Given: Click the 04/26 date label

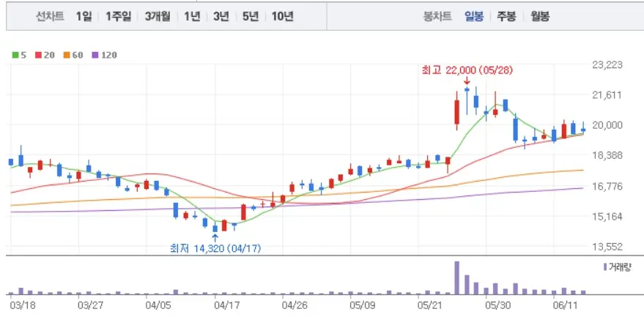Looking at the screenshot, I should click(295, 305).
